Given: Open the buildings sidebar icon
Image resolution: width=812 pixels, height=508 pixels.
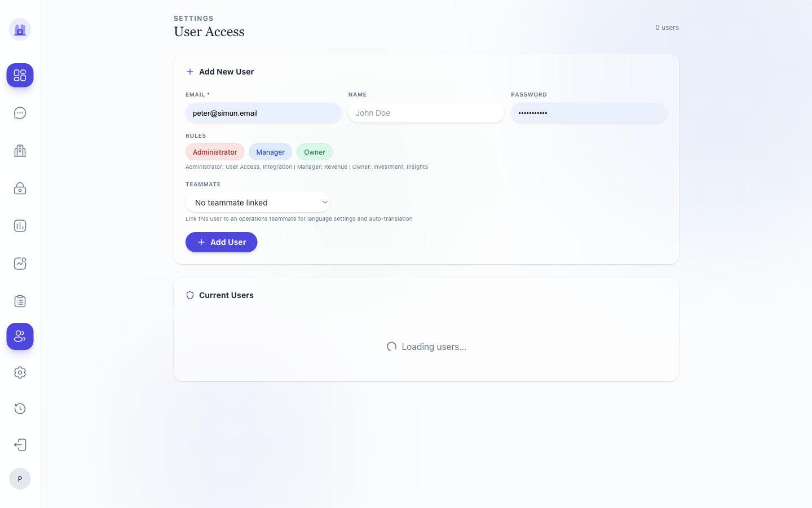Looking at the screenshot, I should [20, 151].
